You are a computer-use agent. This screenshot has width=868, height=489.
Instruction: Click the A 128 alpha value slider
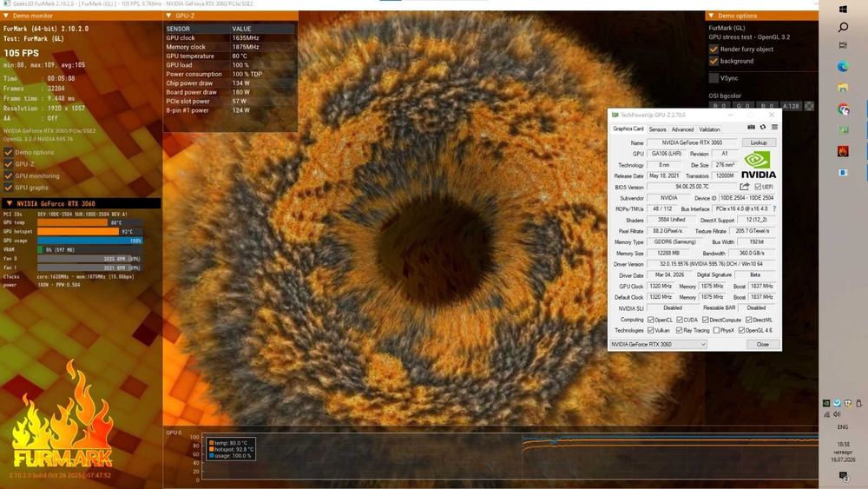tap(791, 106)
